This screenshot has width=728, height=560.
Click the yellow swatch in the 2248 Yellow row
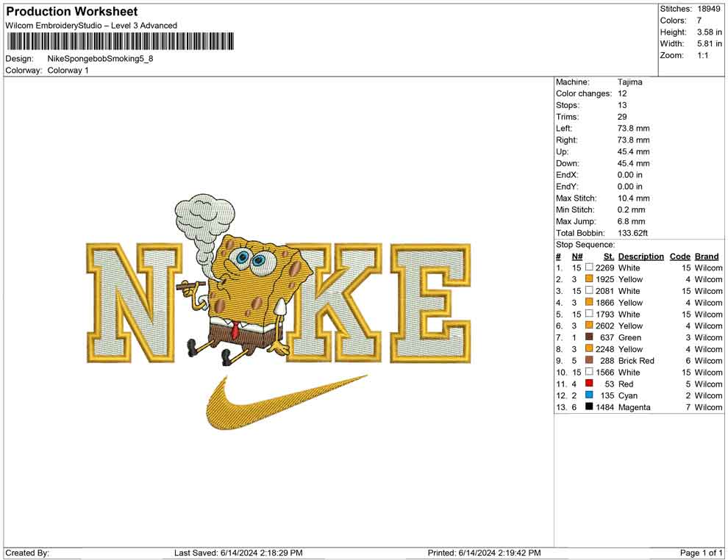(x=589, y=348)
